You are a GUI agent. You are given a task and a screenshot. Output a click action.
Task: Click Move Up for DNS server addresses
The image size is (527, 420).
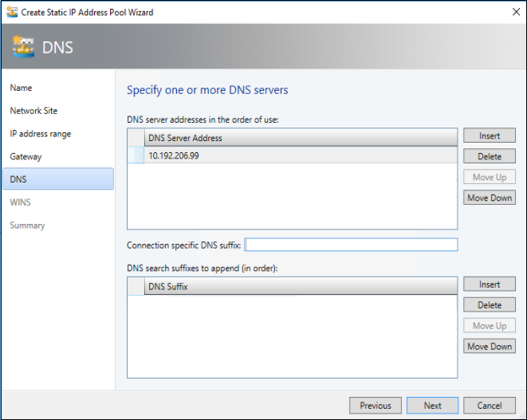pyautogui.click(x=490, y=177)
